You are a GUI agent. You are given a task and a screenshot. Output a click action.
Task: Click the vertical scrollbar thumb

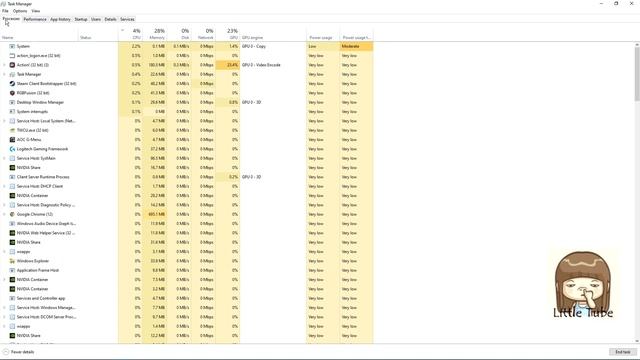coord(637,73)
